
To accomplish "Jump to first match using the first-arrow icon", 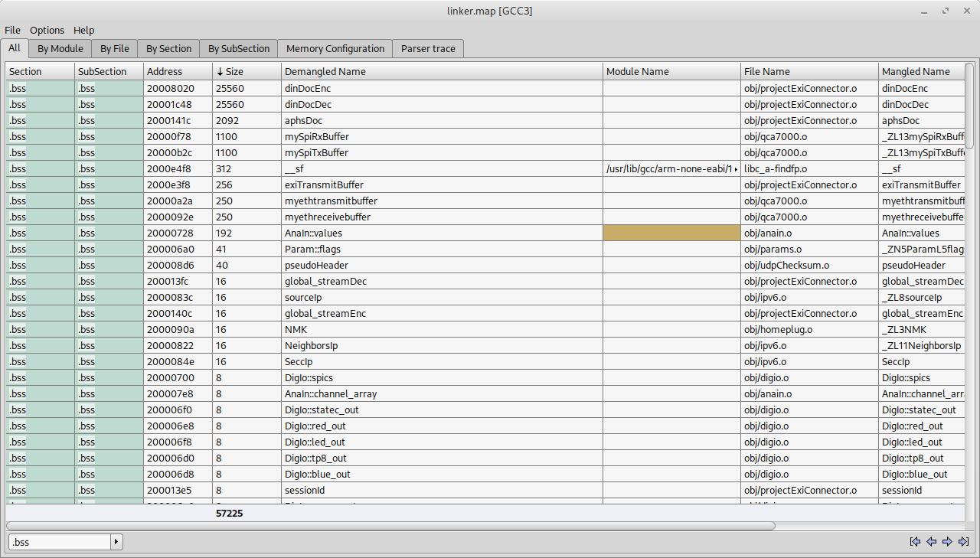I will 915,542.
